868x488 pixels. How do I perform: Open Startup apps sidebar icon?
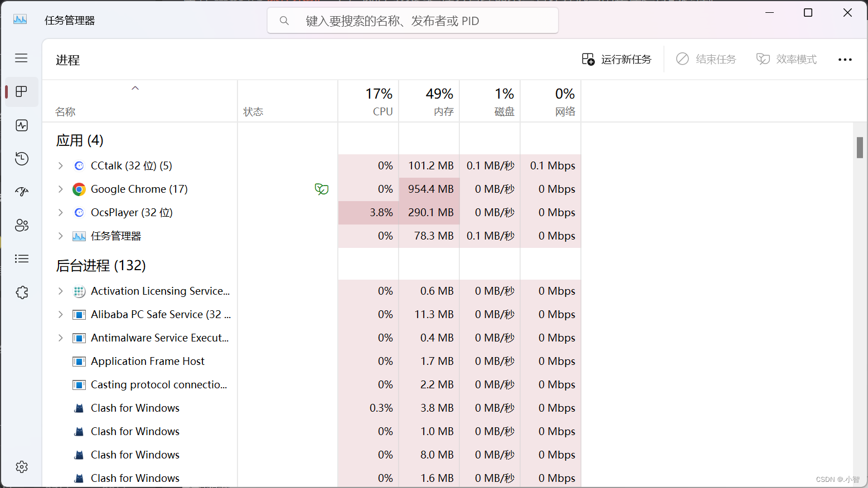pos(22,192)
